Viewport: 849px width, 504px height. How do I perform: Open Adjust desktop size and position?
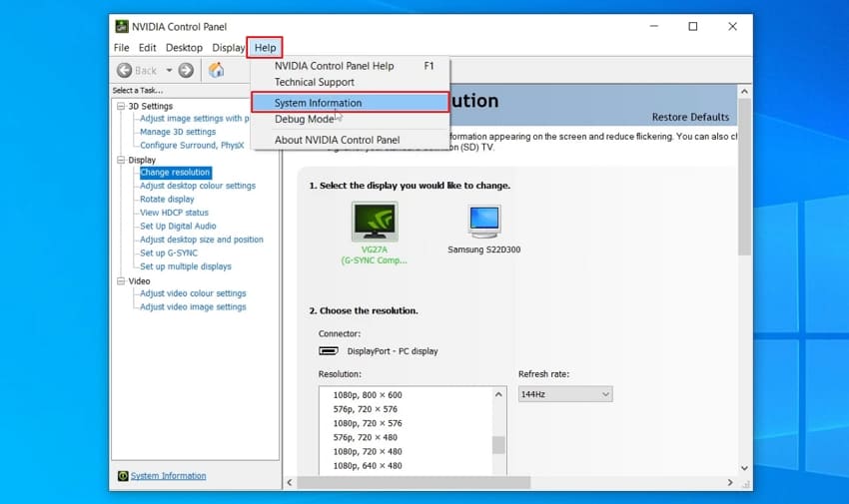[202, 240]
